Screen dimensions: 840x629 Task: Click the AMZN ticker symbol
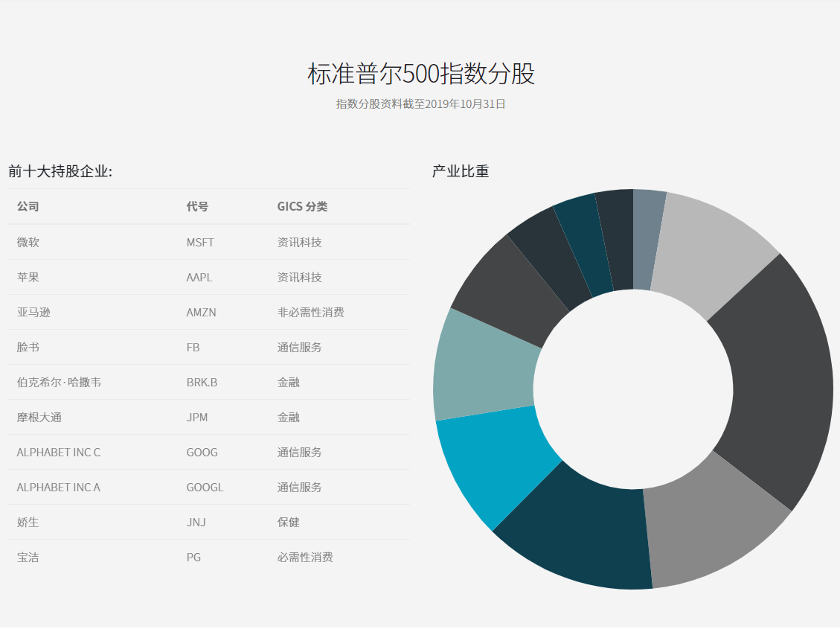click(x=202, y=312)
